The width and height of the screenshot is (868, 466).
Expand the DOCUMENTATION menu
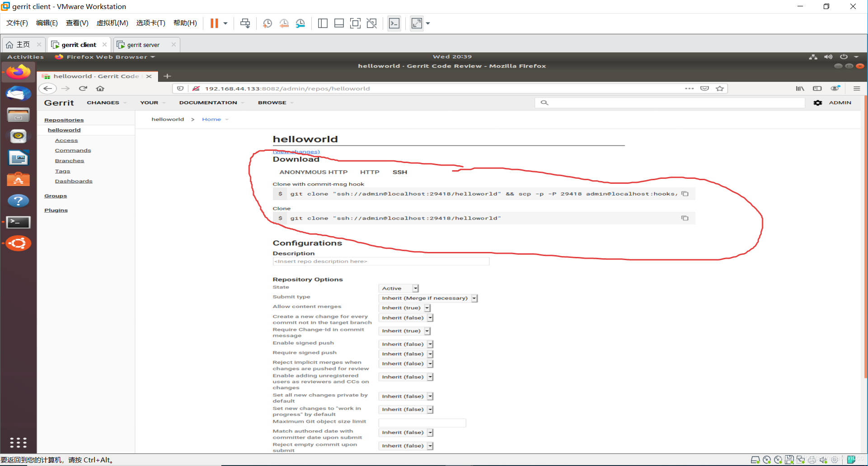(211, 103)
